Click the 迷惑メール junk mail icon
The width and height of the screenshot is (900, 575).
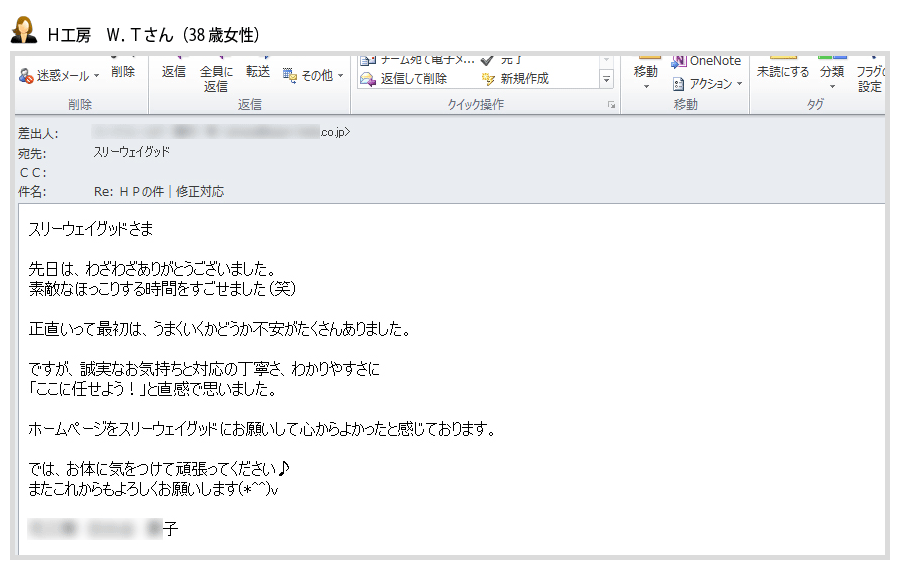coord(26,76)
